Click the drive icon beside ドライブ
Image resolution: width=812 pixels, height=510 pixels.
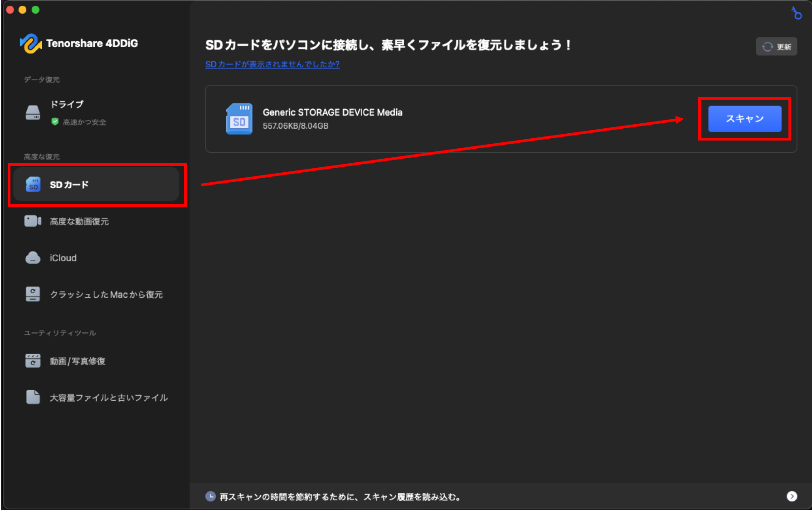[33, 112]
